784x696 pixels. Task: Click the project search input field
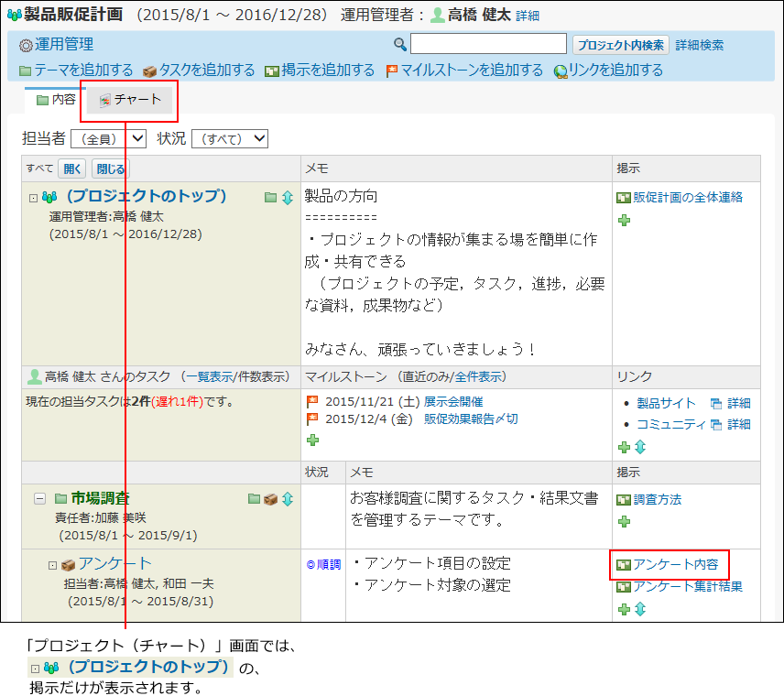click(x=488, y=44)
